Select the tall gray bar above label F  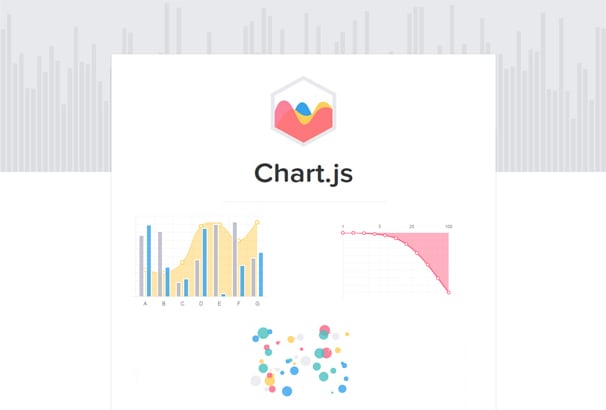click(x=235, y=259)
